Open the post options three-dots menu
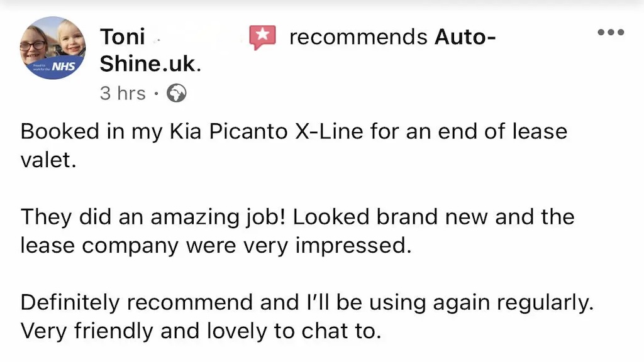644x362 pixels. [611, 32]
